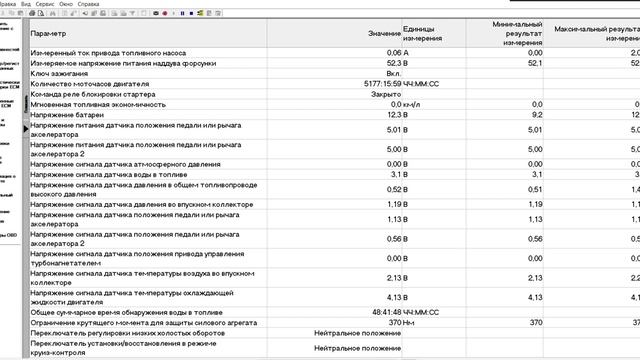Select row Напряжение сигнала датчика воды в топливе
The width and height of the screenshot is (640, 360).
click(335, 174)
